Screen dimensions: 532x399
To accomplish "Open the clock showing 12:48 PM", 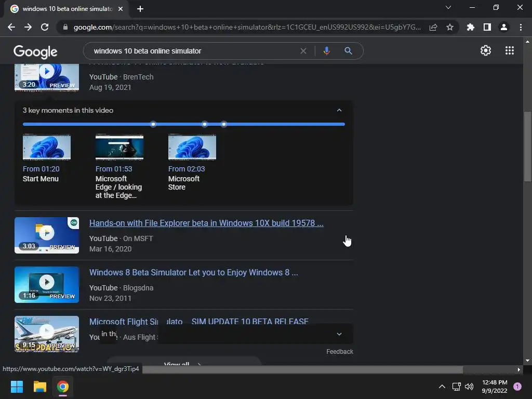I will point(495,387).
